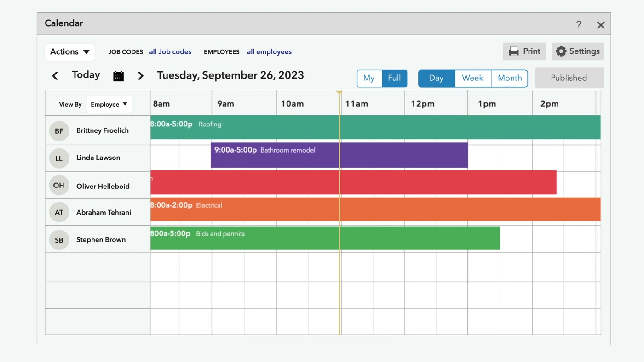The height and width of the screenshot is (362, 644).
Task: Open Oliver Helleboid's red shift block
Action: click(x=353, y=182)
